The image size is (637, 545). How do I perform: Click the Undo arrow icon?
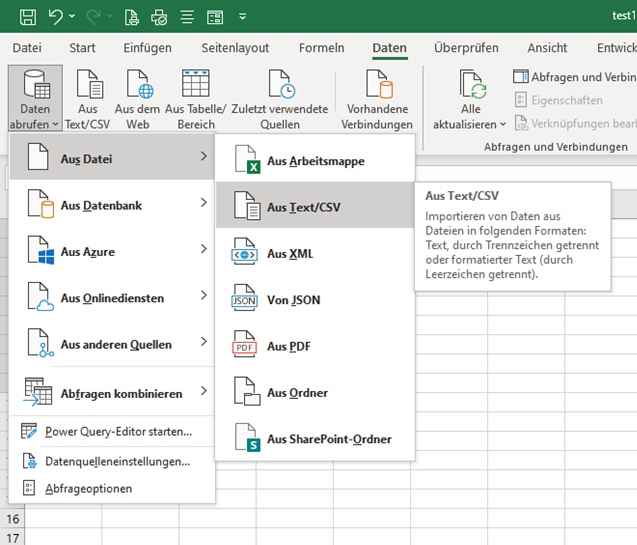(56, 17)
